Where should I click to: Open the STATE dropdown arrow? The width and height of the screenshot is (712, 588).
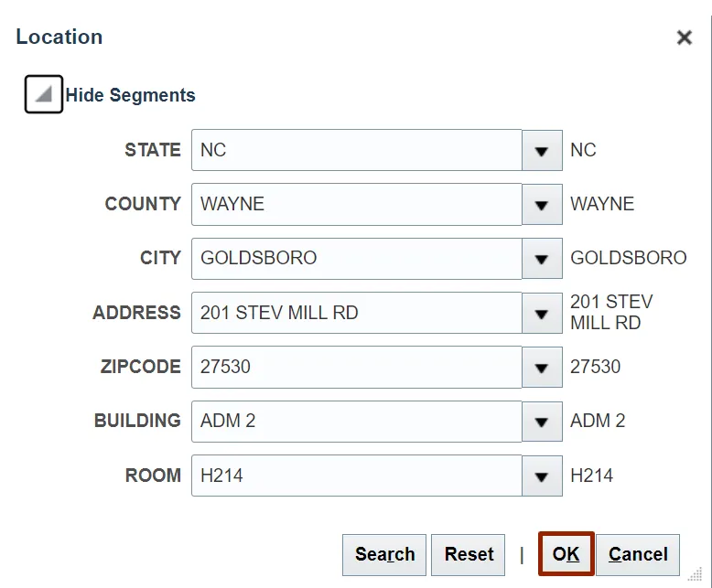(x=542, y=150)
